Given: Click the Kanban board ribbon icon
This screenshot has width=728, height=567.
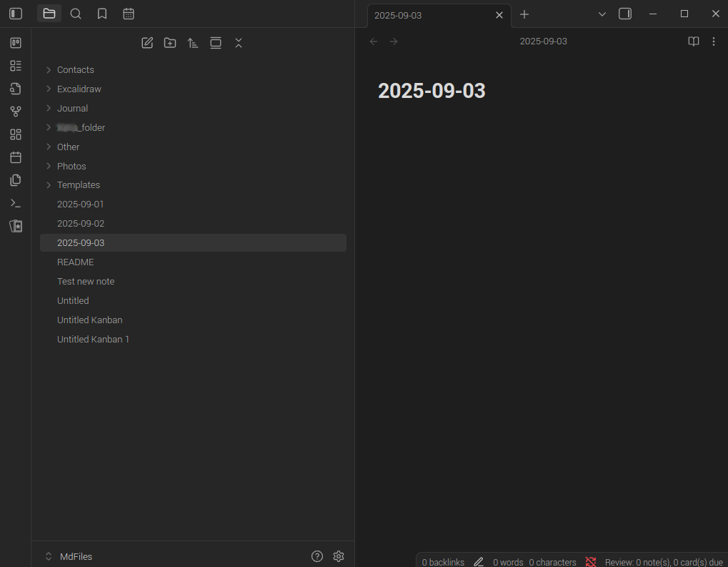Looking at the screenshot, I should (x=16, y=43).
